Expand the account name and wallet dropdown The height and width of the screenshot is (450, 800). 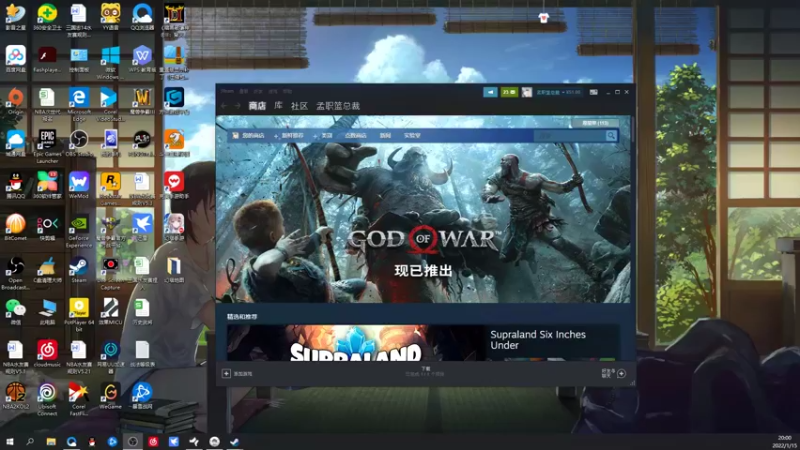(x=559, y=92)
